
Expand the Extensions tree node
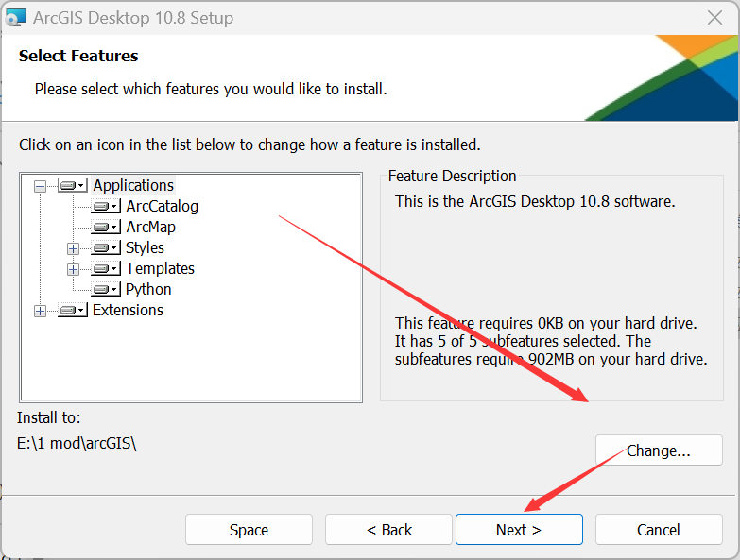tap(40, 311)
